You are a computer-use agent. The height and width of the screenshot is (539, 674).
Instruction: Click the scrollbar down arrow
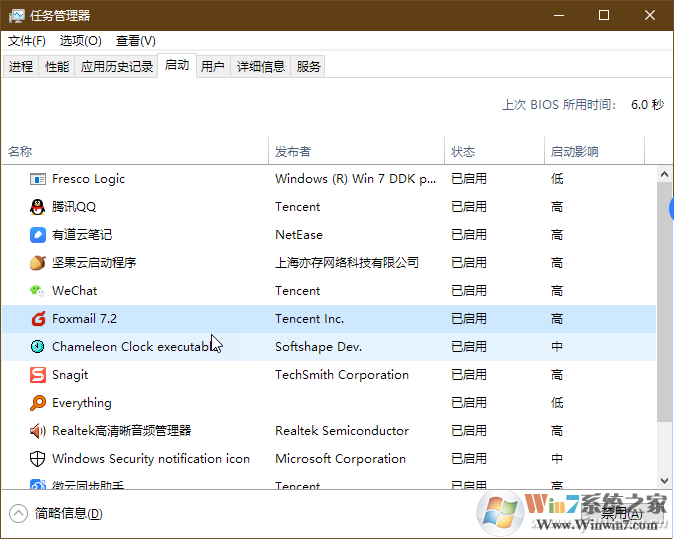665,481
